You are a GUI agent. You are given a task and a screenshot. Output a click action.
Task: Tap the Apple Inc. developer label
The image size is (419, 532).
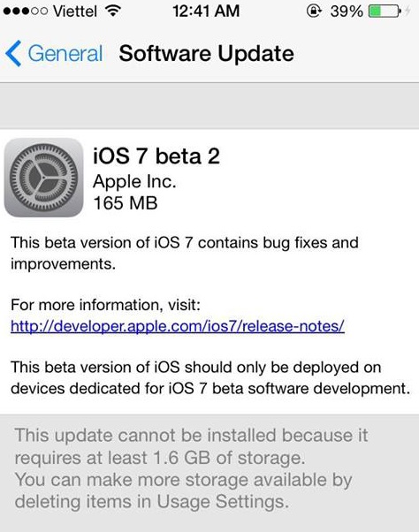click(x=134, y=182)
